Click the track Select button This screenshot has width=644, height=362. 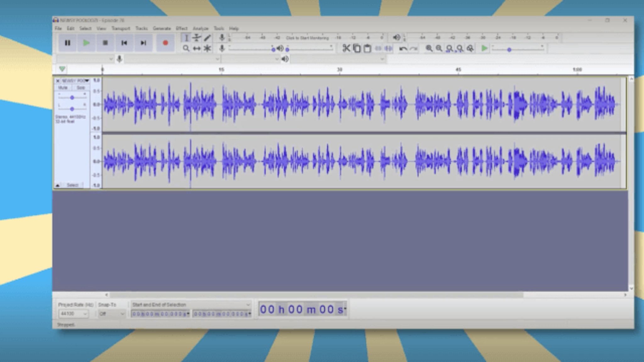[x=72, y=185]
